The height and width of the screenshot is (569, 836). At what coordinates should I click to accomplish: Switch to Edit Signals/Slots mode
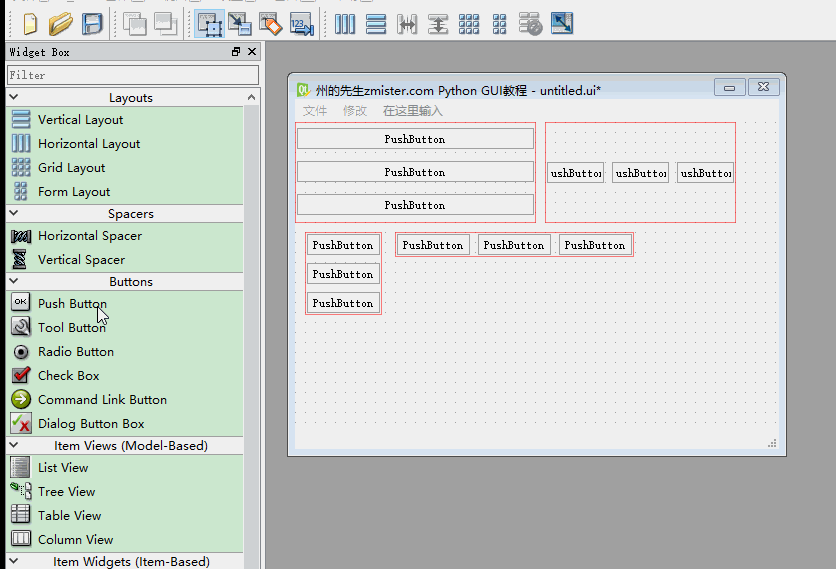pos(239,24)
